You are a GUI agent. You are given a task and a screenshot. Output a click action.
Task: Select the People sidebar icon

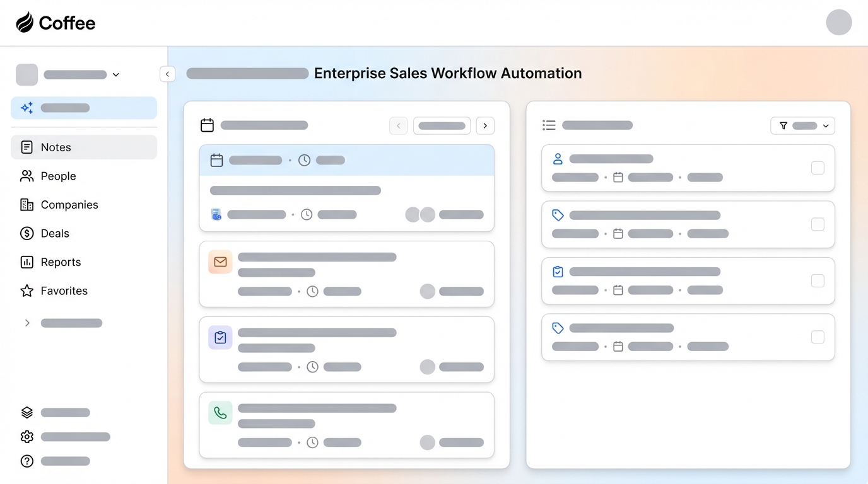point(26,176)
